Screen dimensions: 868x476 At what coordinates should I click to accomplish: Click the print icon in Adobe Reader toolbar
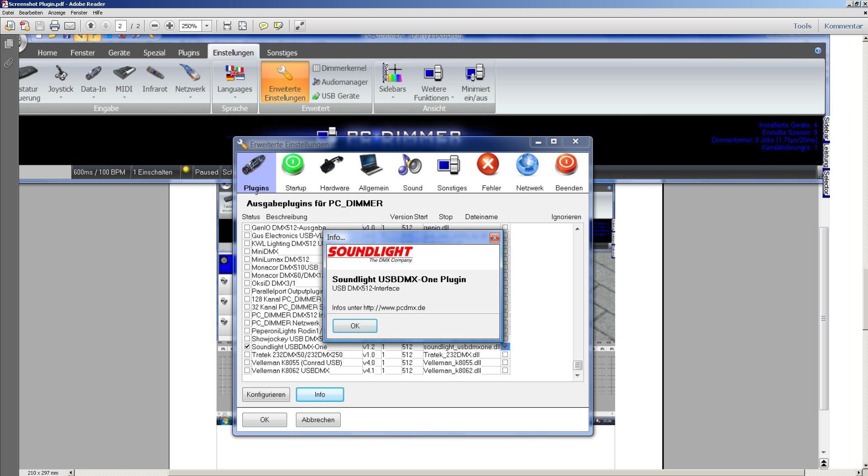click(54, 26)
